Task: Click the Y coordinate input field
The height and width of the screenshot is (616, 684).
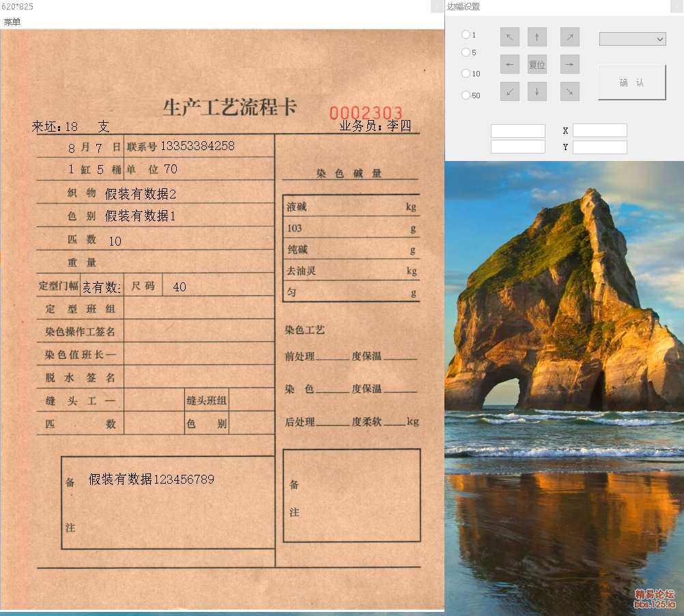Action: [599, 147]
